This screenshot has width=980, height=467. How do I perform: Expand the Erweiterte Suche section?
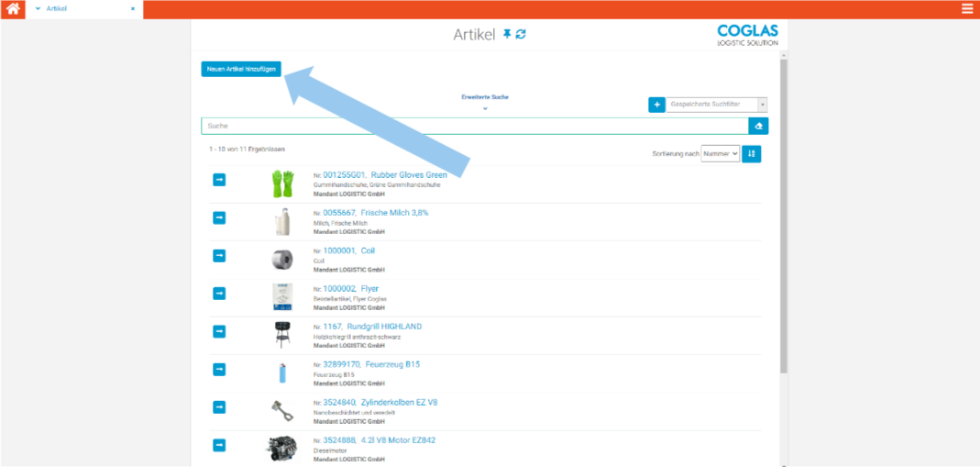[x=485, y=108]
